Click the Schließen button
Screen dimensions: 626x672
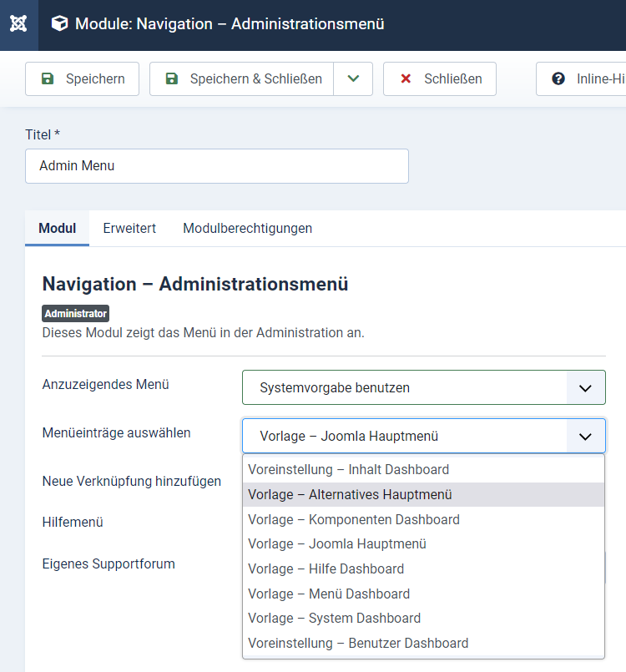[x=440, y=79]
